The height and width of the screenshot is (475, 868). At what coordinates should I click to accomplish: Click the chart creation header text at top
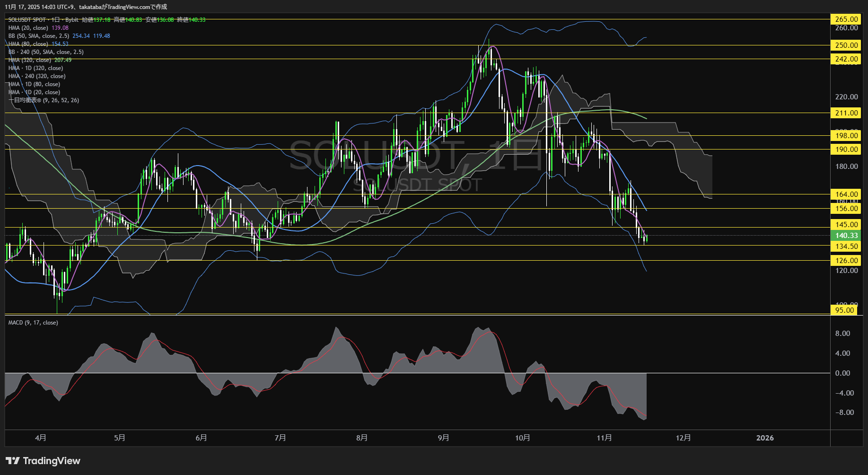point(86,7)
